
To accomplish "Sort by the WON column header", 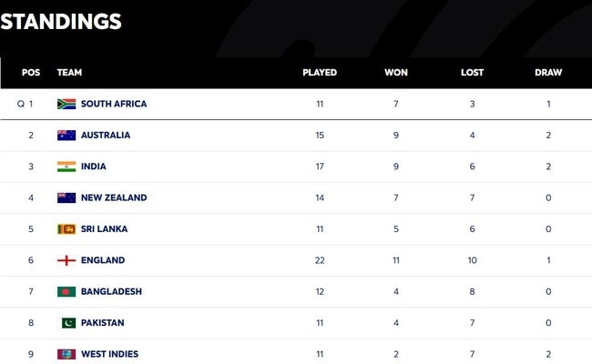I will [396, 73].
